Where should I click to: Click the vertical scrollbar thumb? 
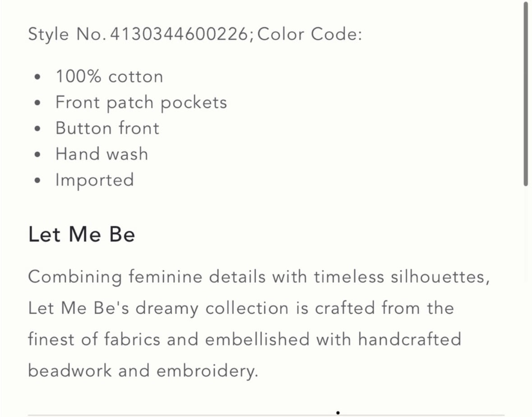[x=526, y=93]
